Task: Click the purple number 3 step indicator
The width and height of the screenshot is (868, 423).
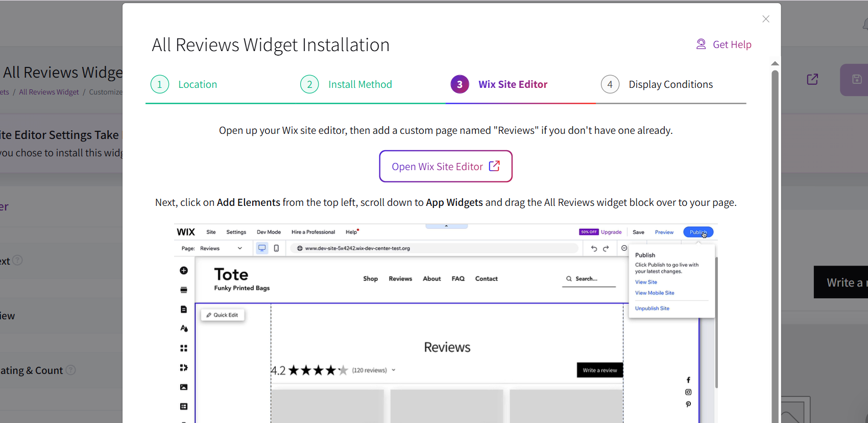Action: [460, 84]
